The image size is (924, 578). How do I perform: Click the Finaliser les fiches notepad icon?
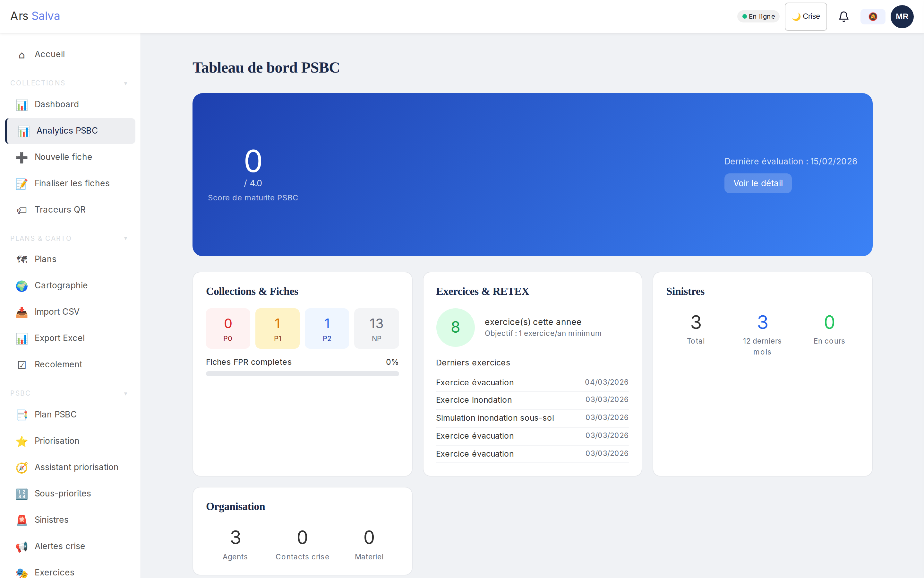point(22,184)
